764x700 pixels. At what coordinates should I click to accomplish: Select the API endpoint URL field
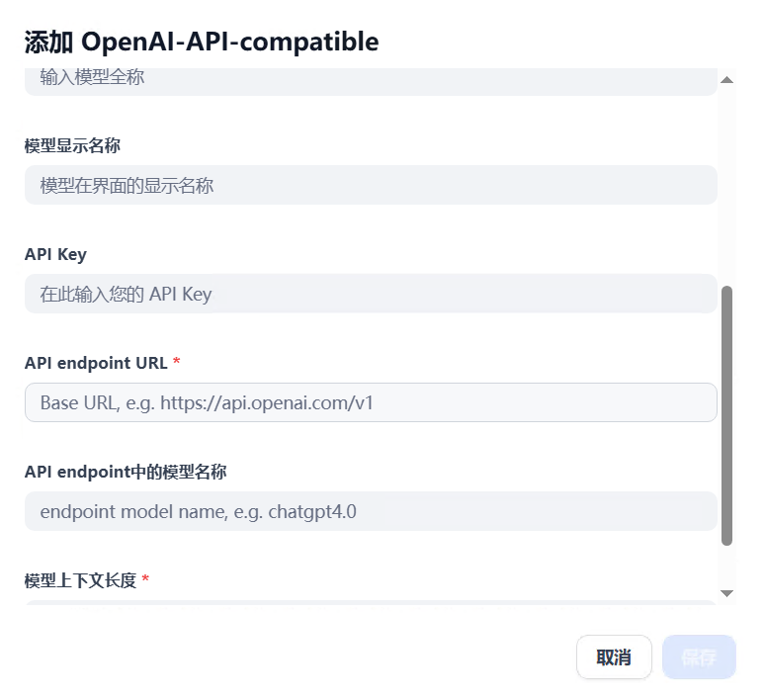pos(371,402)
